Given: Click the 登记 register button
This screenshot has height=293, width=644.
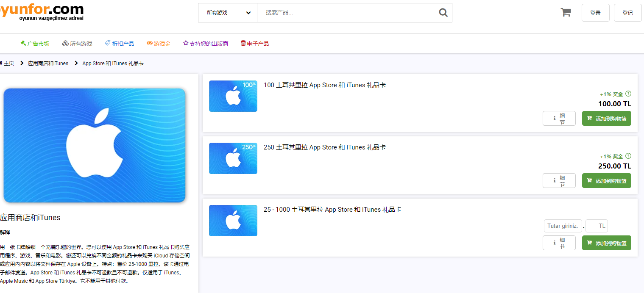Looking at the screenshot, I should pos(627,13).
